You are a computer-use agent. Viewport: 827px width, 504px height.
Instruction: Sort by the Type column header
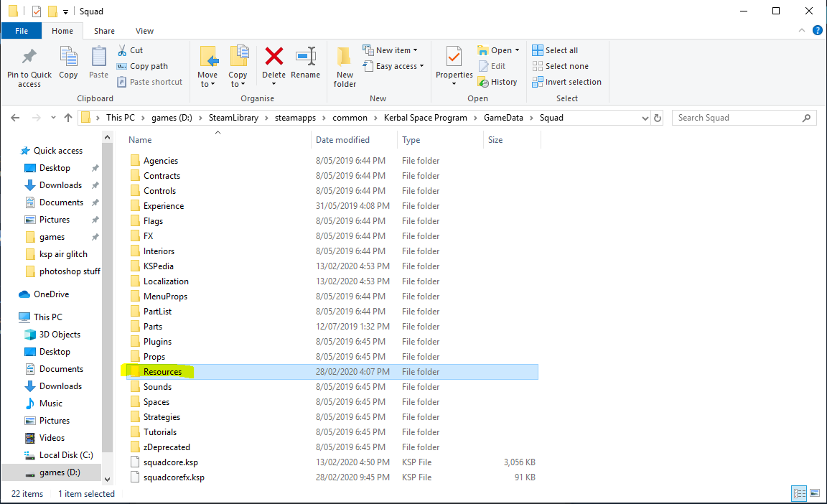pyautogui.click(x=440, y=140)
